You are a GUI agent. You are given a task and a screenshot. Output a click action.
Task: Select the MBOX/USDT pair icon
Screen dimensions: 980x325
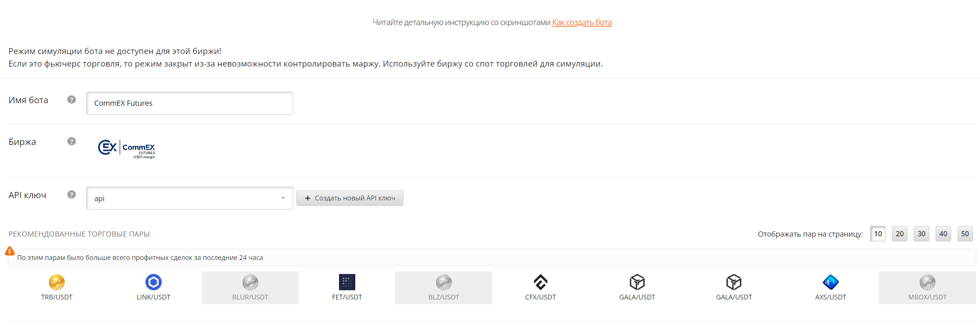927,282
